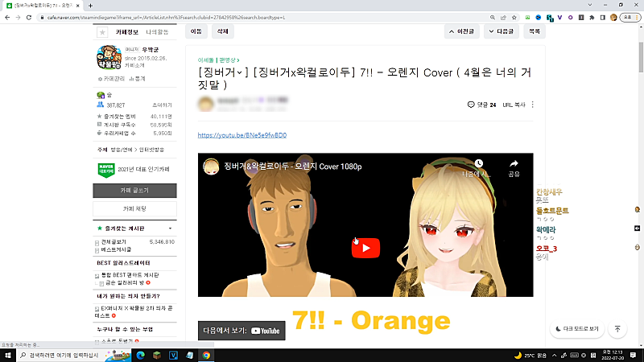Open the Chrome extensions puzzle icon
Image resolution: width=644 pixels, height=362 pixels.
coord(592,18)
